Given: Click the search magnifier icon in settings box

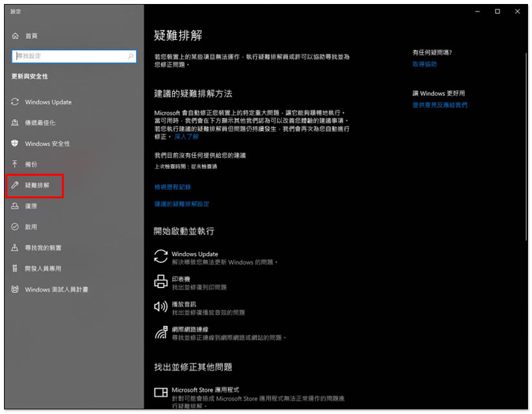Looking at the screenshot, I should coord(130,57).
